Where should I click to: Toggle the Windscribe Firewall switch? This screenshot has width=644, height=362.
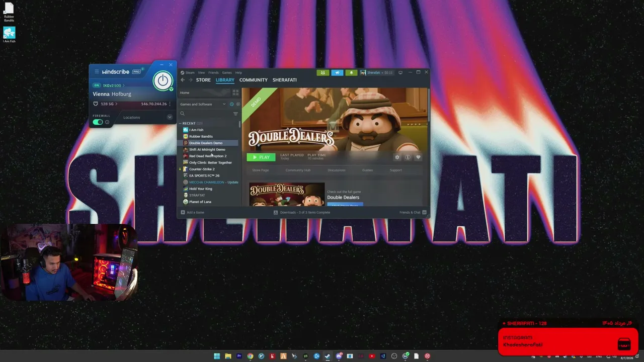(x=98, y=122)
